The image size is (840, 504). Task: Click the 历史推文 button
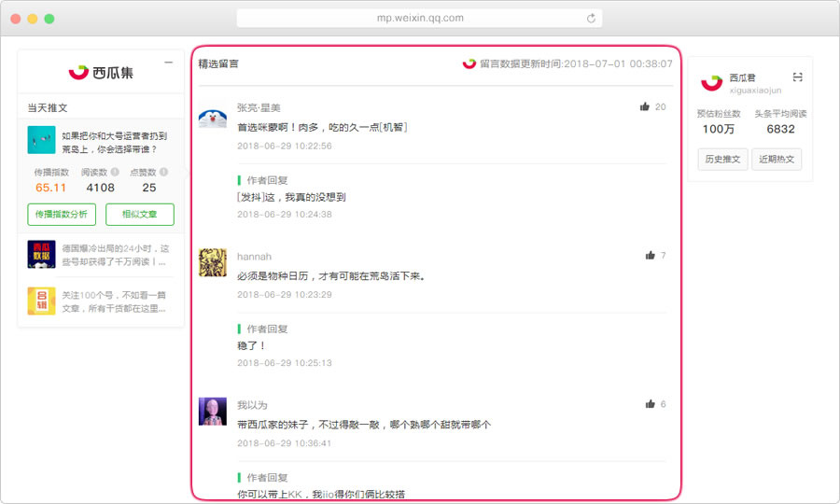coord(722,159)
